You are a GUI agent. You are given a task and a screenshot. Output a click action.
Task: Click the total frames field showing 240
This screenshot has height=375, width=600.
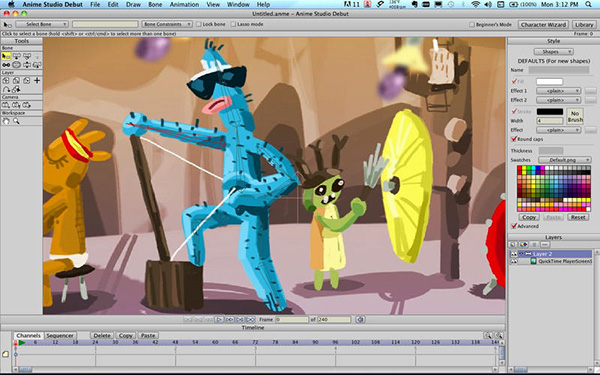(x=334, y=320)
